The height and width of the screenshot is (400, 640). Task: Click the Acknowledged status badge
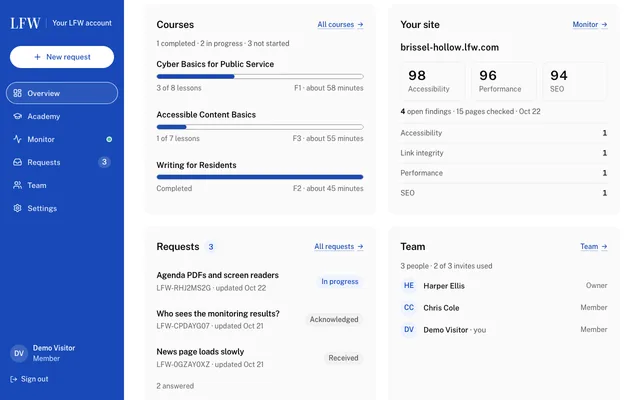pos(334,320)
